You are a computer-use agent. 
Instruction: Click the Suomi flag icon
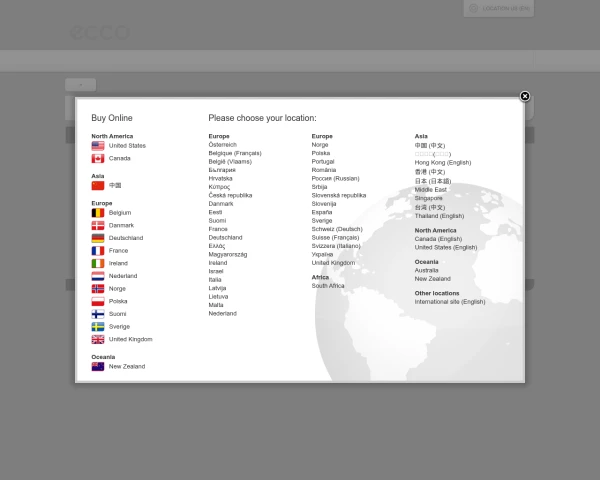[98, 314]
